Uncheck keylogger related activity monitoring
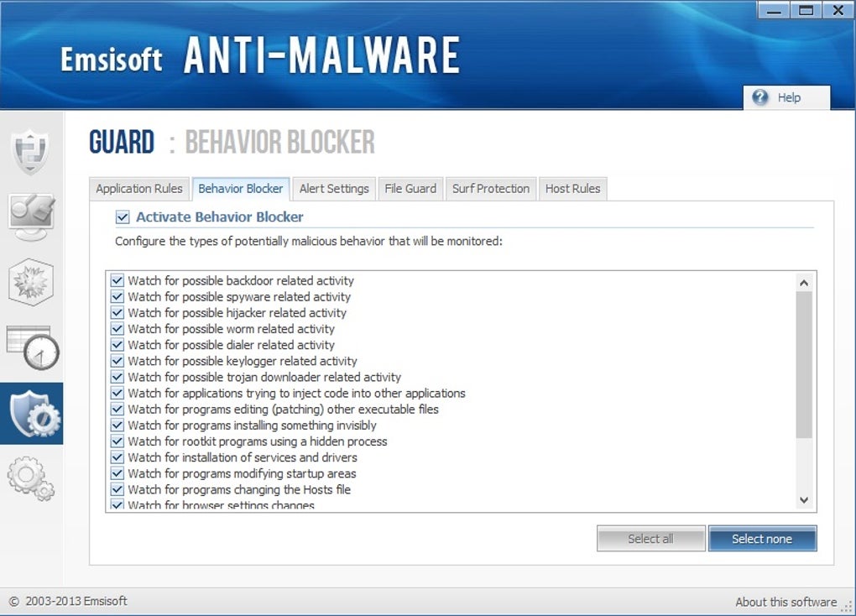856x616 pixels. click(117, 361)
